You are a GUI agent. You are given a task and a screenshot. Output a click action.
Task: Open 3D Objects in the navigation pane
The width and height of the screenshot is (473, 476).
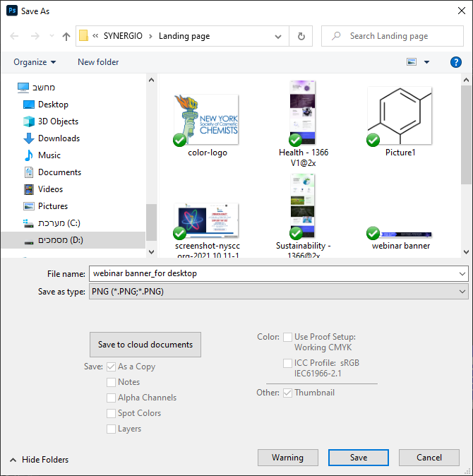click(51, 121)
